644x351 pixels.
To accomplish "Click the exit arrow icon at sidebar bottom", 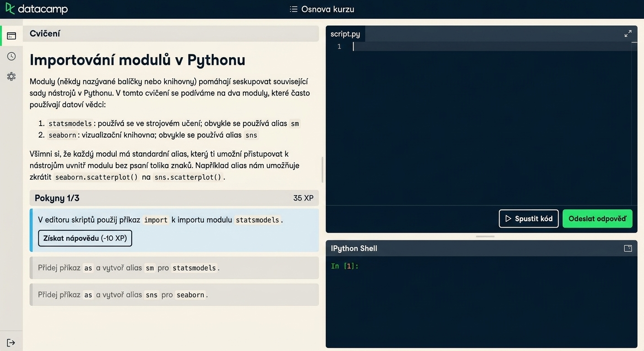I will click(x=11, y=343).
